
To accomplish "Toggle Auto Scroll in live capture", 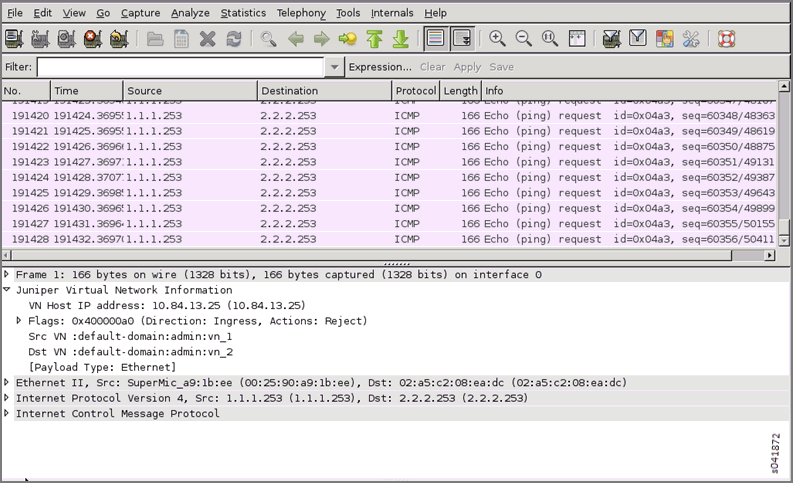I will [461, 39].
